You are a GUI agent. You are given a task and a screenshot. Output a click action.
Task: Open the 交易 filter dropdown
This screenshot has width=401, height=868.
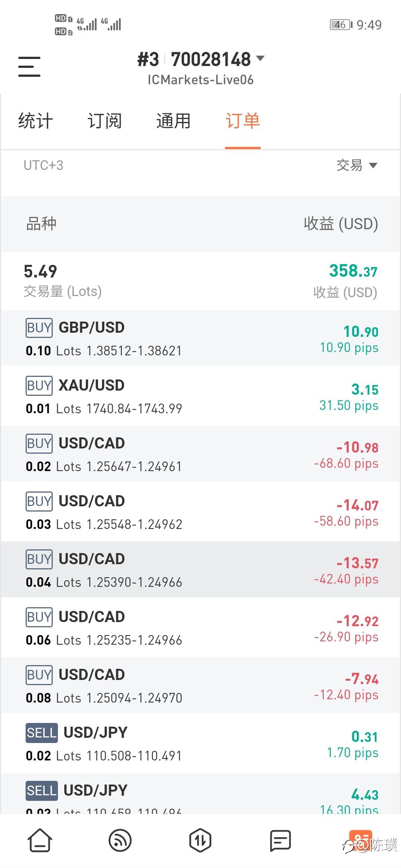(x=356, y=165)
